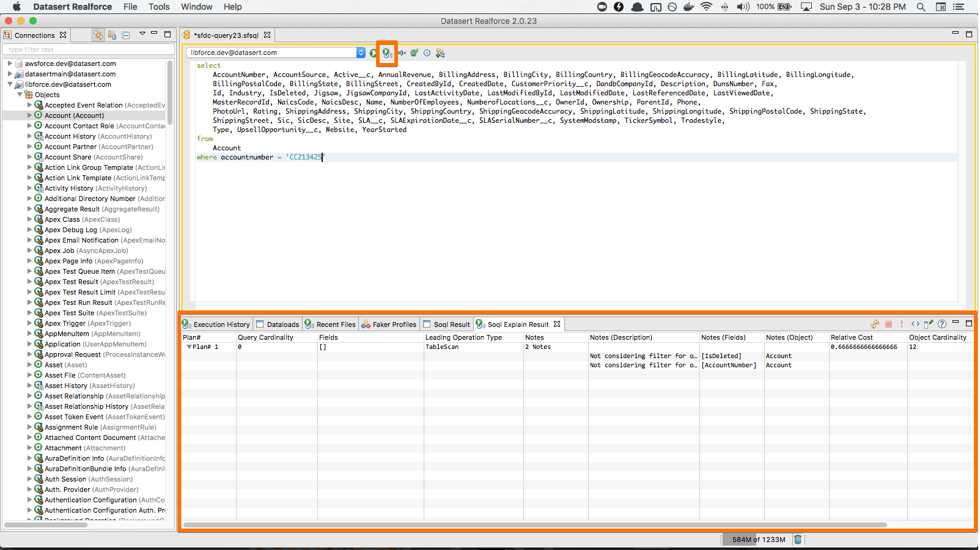Image resolution: width=980 pixels, height=550 pixels.
Task: Click the Relative Cost column header
Action: [852, 337]
